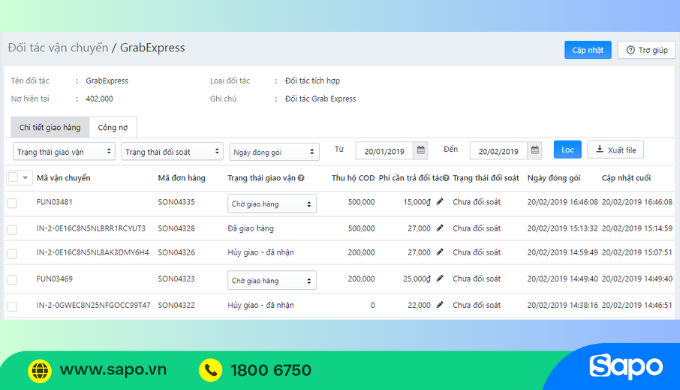Click Hủy giao - đã nhận status of SON04322
Screen dimensions: 680x390
point(261,305)
